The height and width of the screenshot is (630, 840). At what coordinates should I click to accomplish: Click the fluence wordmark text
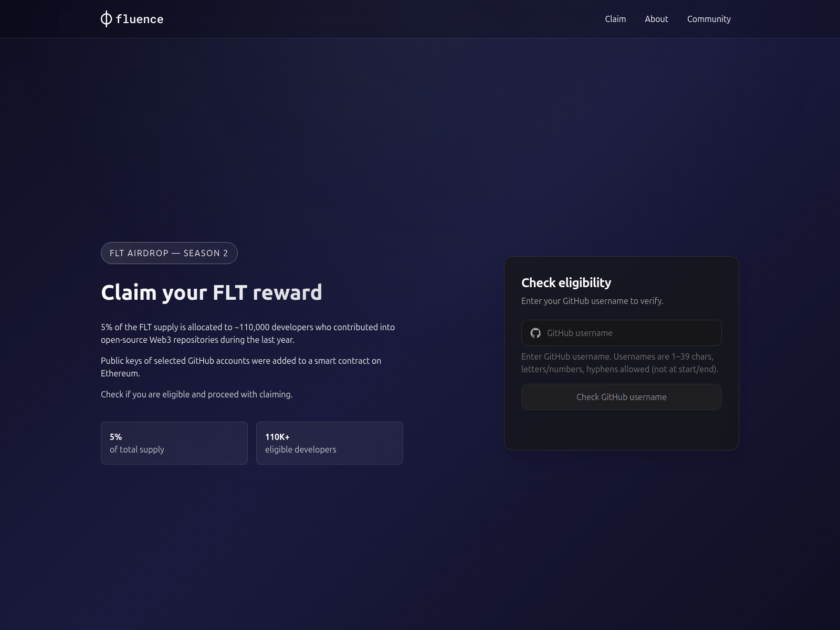pyautogui.click(x=139, y=19)
